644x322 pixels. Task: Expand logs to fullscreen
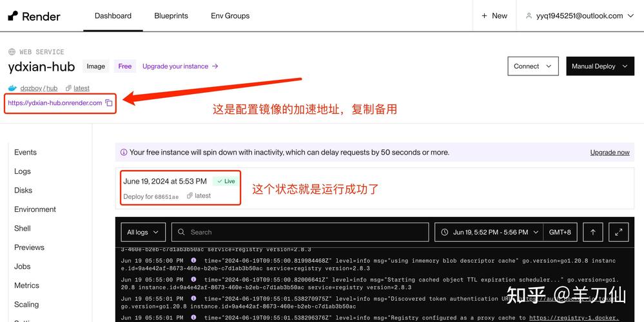click(618, 232)
